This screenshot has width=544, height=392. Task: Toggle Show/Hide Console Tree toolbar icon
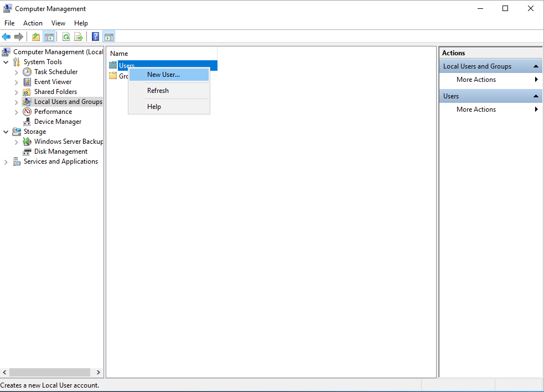click(x=49, y=36)
